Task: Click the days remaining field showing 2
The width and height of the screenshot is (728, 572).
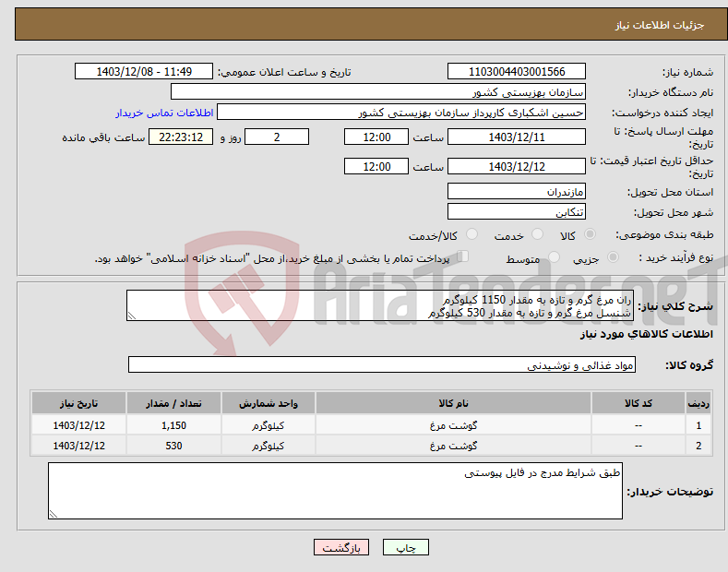Action: point(277,137)
